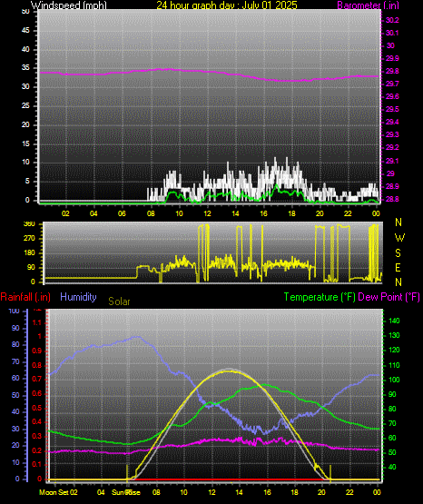The width and height of the screenshot is (423, 504).
Task: Click the 29.8 barometer scale value
Action: click(392, 72)
